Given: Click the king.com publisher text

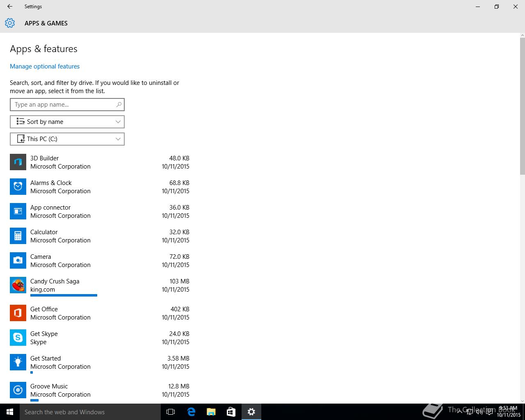Looking at the screenshot, I should pos(43,290).
